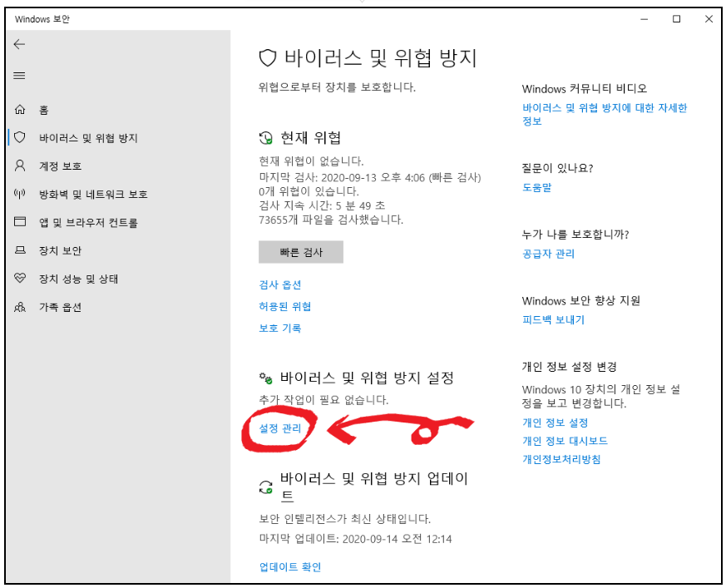
Task: Open 허용된 위협 link
Action: (285, 307)
